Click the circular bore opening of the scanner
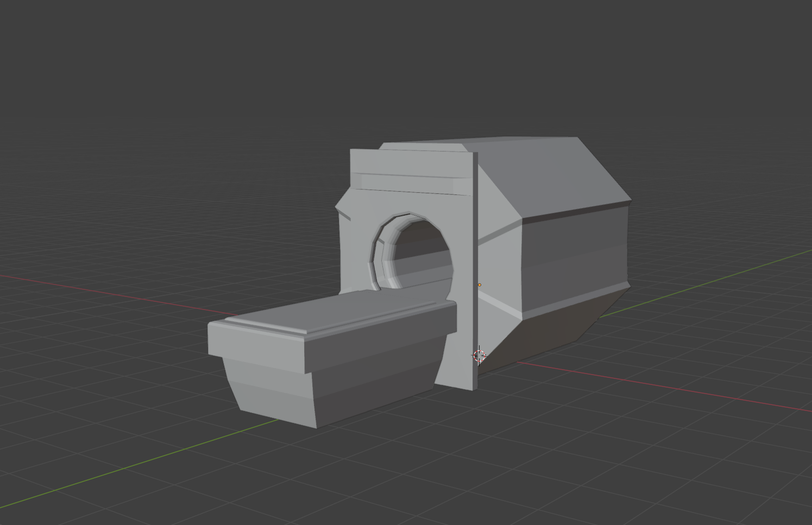Screen dimensions: 812x525 pos(416,250)
